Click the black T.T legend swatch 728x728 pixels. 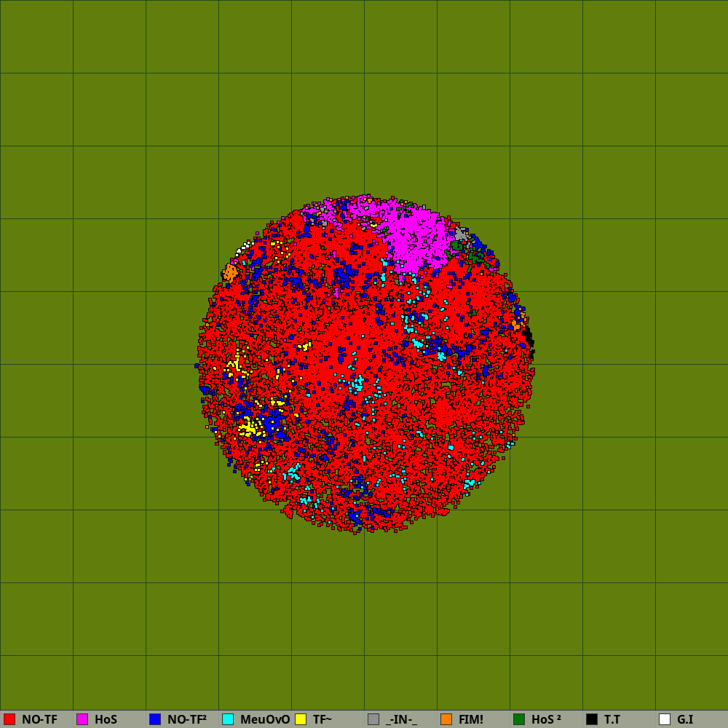pos(592,719)
